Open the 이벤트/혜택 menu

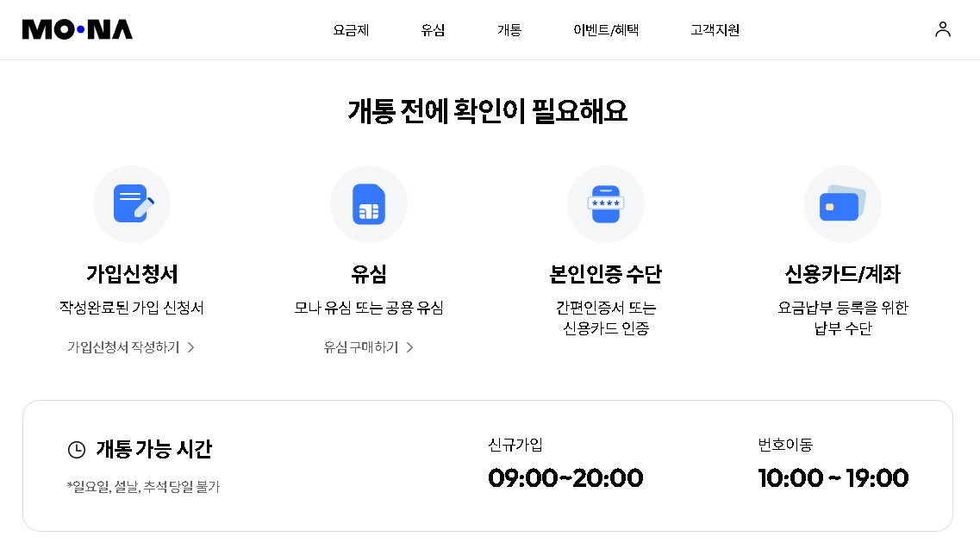(x=604, y=29)
